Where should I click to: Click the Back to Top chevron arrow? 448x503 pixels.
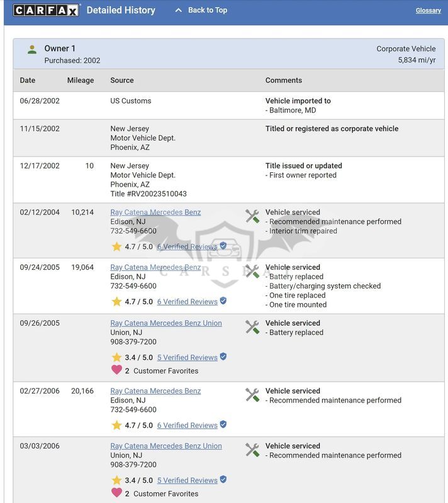(x=179, y=10)
